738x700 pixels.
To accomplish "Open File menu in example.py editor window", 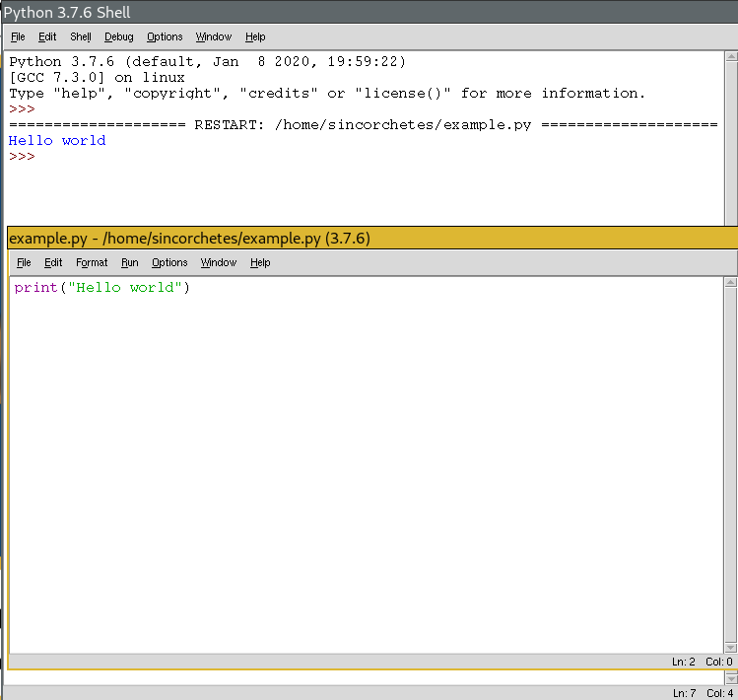I will pos(24,262).
